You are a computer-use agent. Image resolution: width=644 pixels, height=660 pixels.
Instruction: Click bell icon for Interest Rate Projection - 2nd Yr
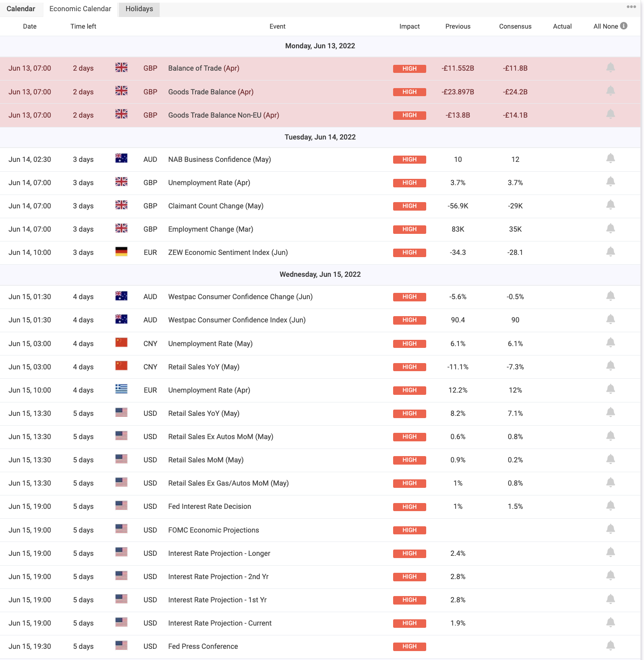(x=610, y=575)
